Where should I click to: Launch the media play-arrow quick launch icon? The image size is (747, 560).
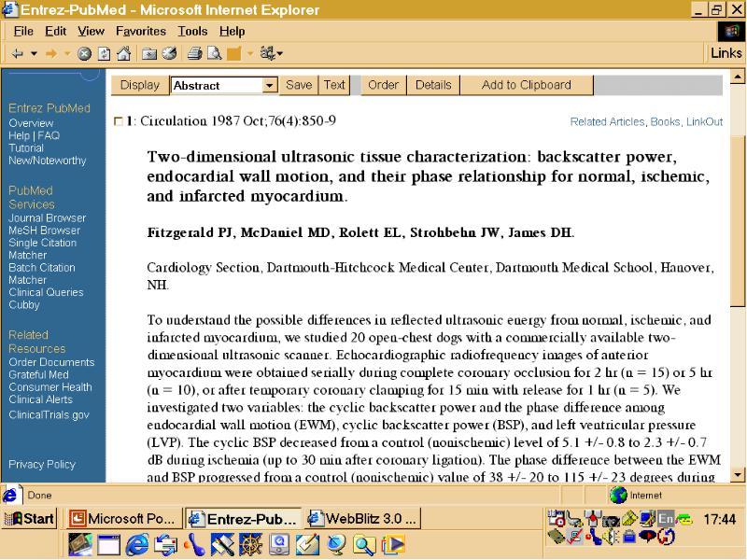point(393,545)
